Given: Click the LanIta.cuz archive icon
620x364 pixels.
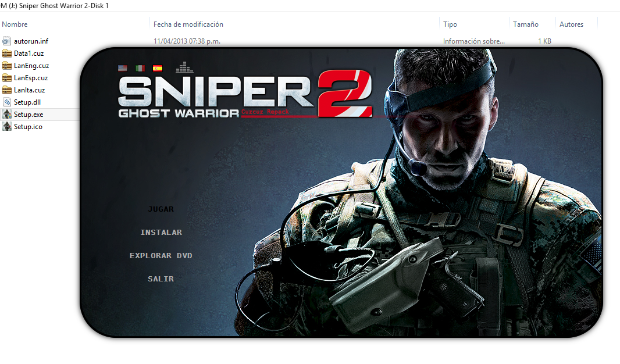Looking at the screenshot, I should [x=7, y=90].
